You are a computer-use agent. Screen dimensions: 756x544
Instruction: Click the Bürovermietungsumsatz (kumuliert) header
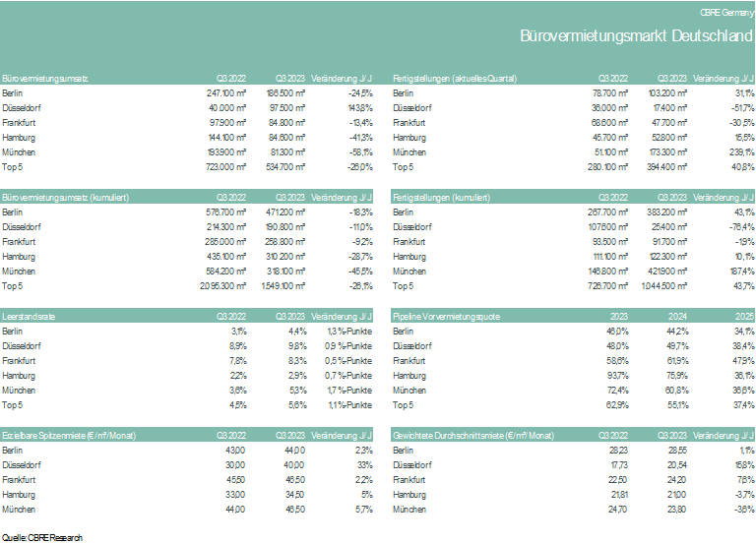66,198
